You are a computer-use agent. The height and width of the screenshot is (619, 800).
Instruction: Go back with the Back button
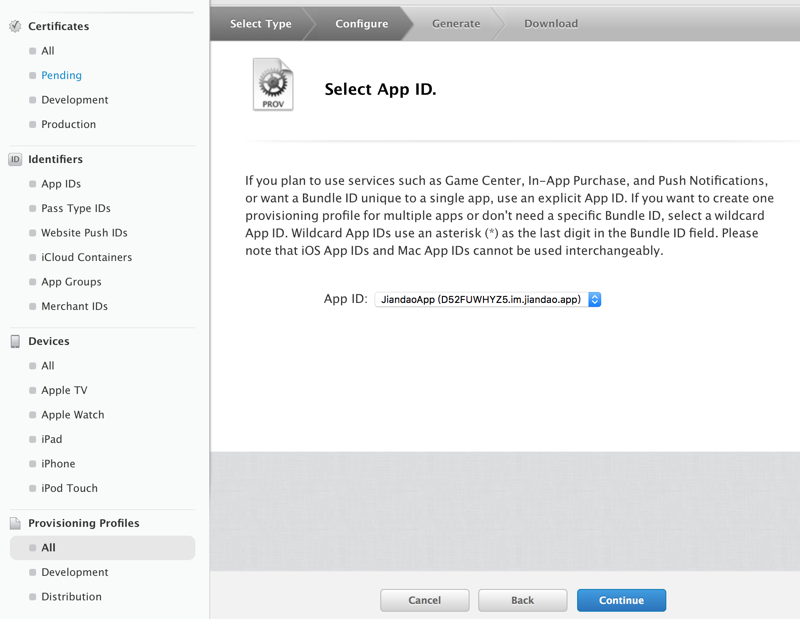coord(522,600)
